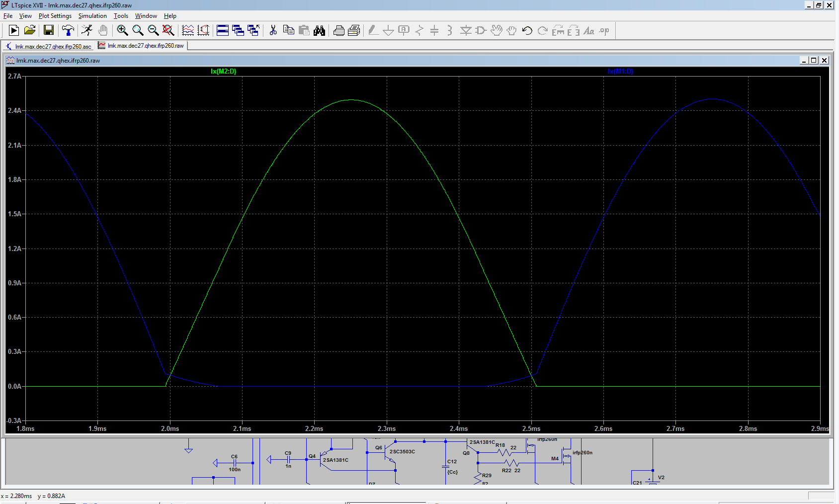Switch to the lmk.max.dec27.qhex.ifrp260.asc tab
The image size is (839, 504).
(x=49, y=46)
